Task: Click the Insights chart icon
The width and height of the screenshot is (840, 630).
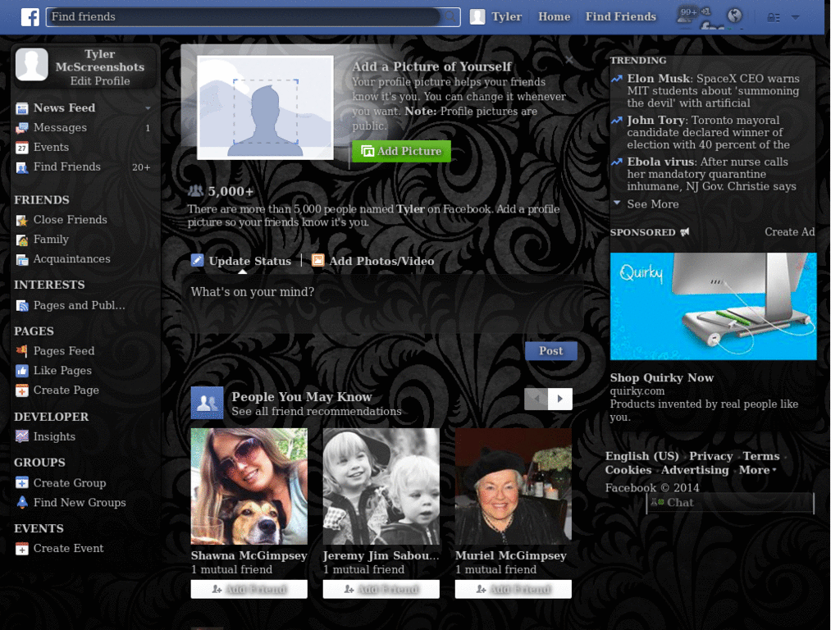Action: pos(22,436)
